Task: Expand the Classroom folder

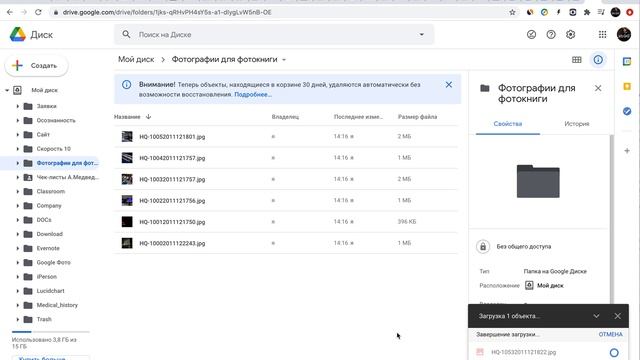Action: tap(18, 191)
